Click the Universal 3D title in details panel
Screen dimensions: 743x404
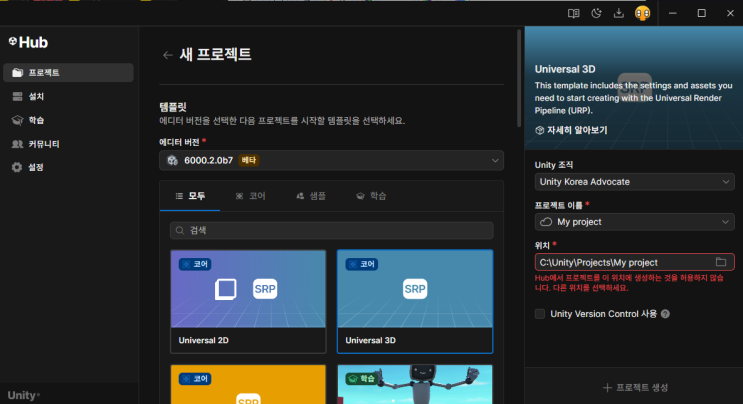coord(565,69)
